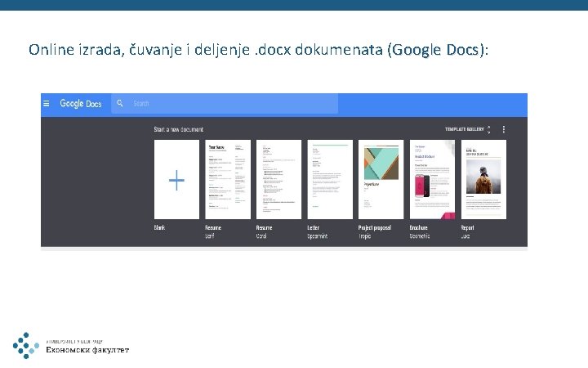The height and width of the screenshot is (368, 588).
Task: Click the Google Docs logo
Action: click(x=81, y=103)
